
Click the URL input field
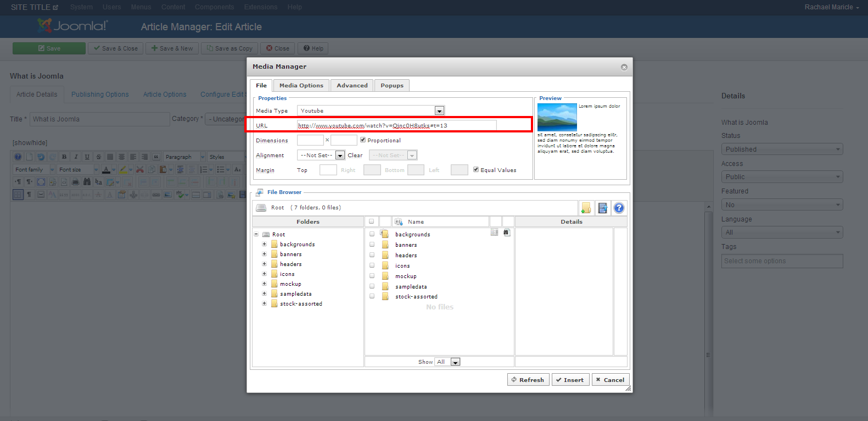point(396,125)
